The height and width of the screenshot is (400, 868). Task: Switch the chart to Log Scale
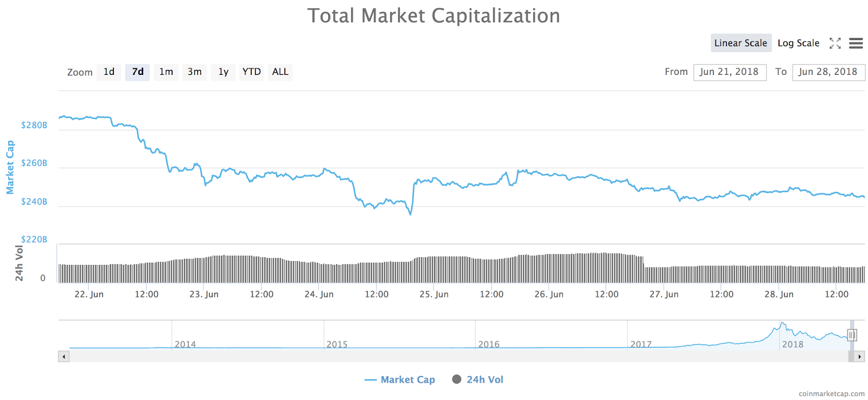(x=798, y=43)
